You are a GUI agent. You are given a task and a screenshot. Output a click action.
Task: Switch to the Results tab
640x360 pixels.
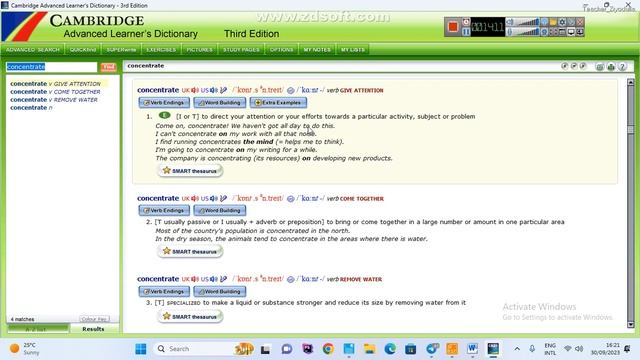click(x=93, y=329)
